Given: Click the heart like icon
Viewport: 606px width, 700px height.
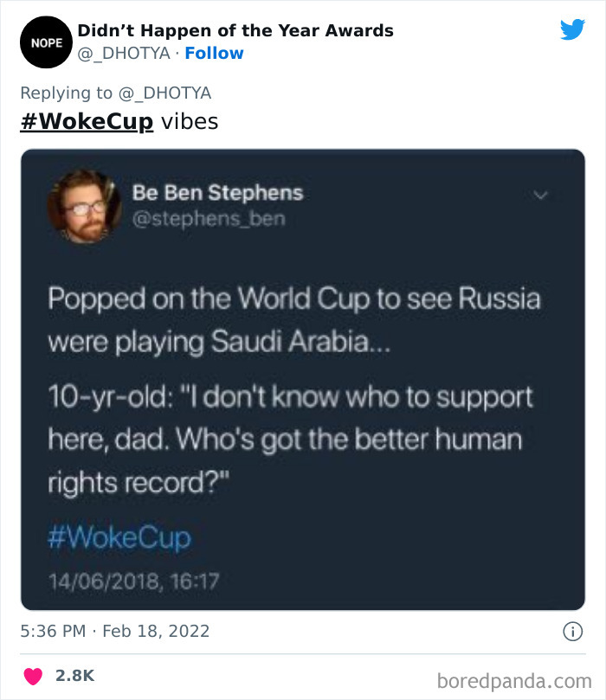Looking at the screenshot, I should pos(32,676).
